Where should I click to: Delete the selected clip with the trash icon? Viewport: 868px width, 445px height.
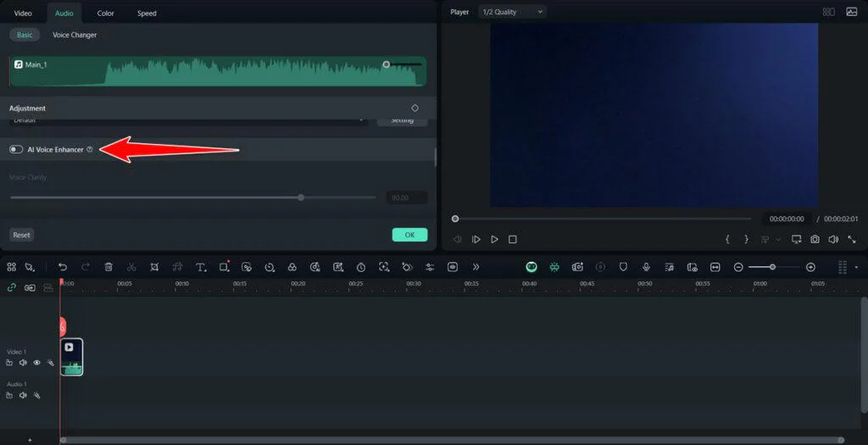pos(108,267)
